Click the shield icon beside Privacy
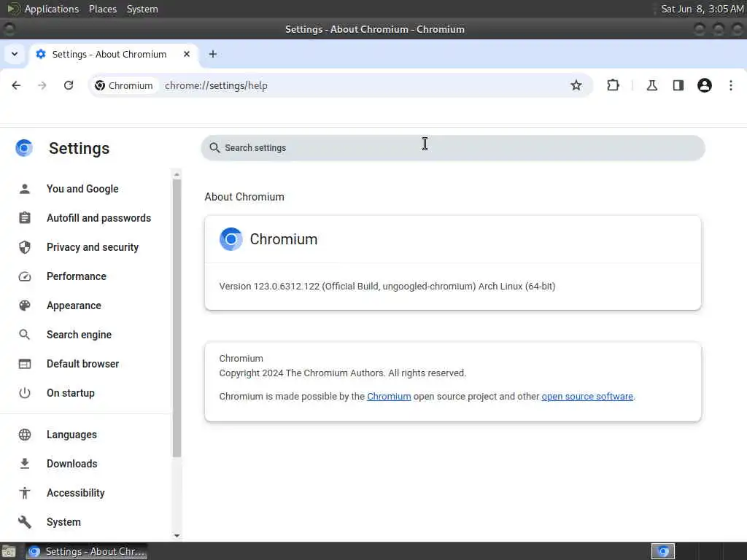Screen dimensions: 747x560 click(x=25, y=247)
